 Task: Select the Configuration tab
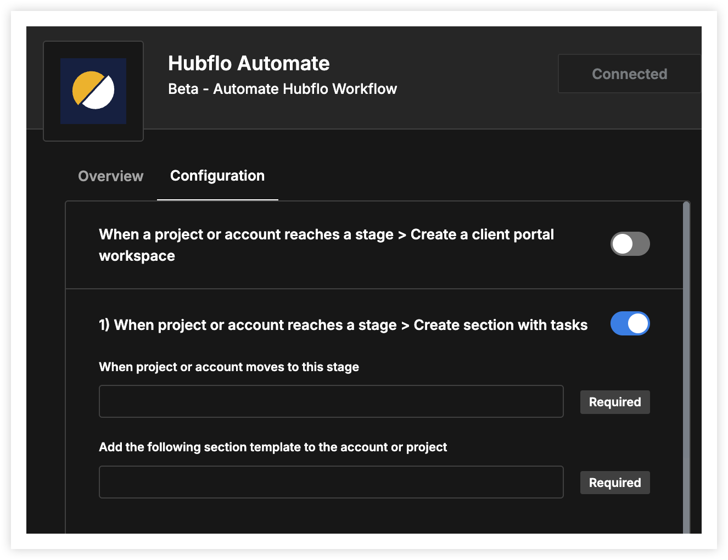[217, 176]
